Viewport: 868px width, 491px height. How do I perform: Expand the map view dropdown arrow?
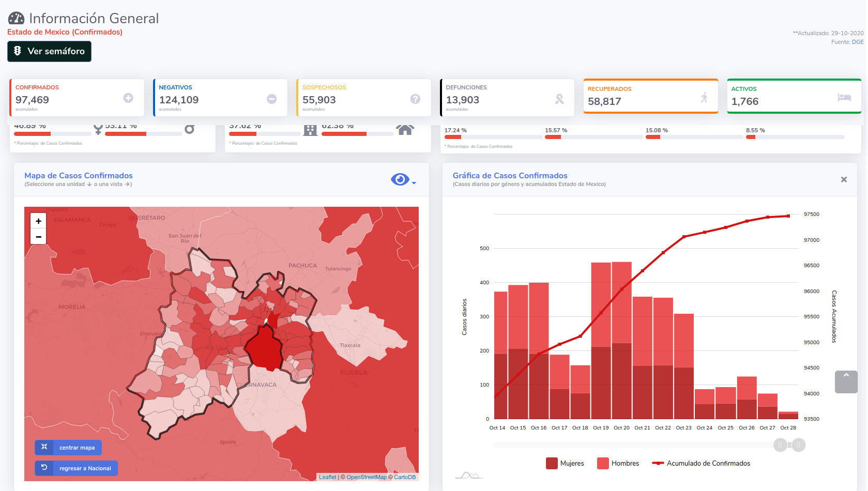[x=414, y=183]
